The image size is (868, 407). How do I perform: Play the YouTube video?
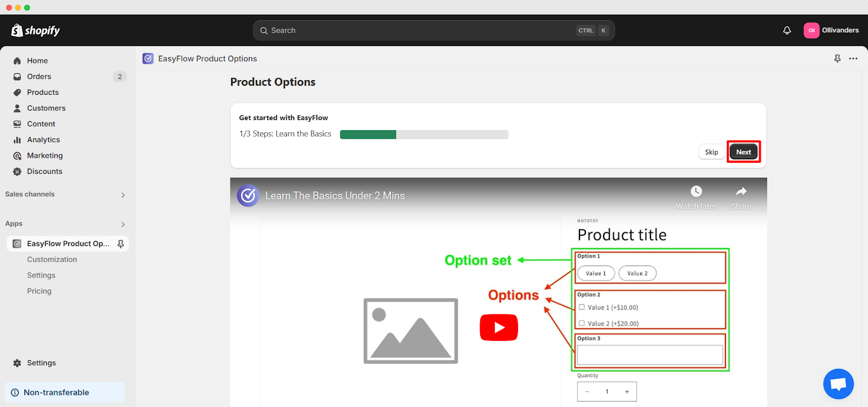499,327
